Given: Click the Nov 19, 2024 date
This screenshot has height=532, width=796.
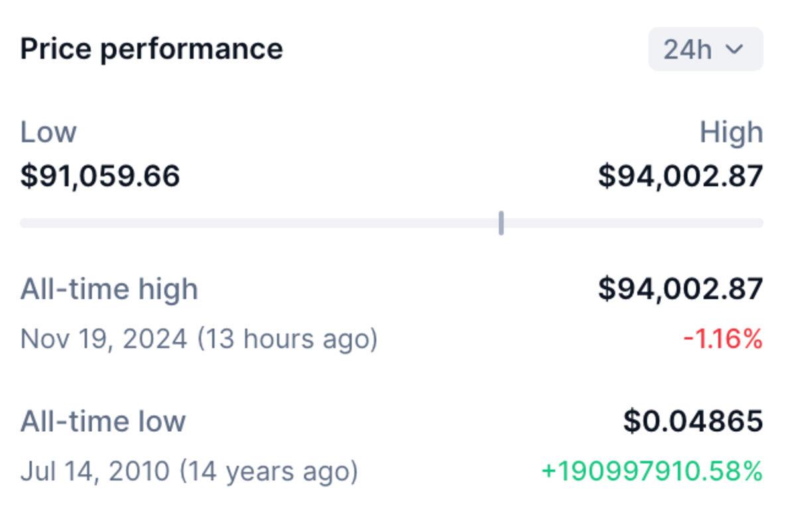Looking at the screenshot, I should [x=104, y=339].
